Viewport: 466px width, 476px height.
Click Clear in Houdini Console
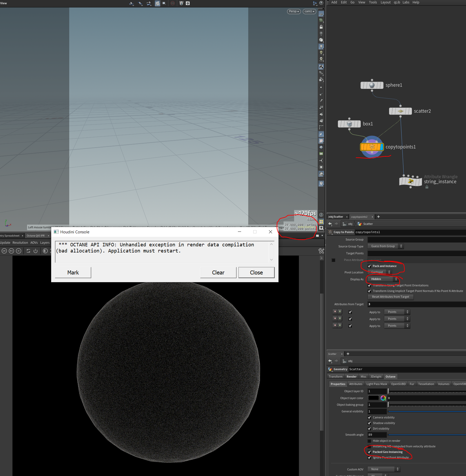(218, 273)
